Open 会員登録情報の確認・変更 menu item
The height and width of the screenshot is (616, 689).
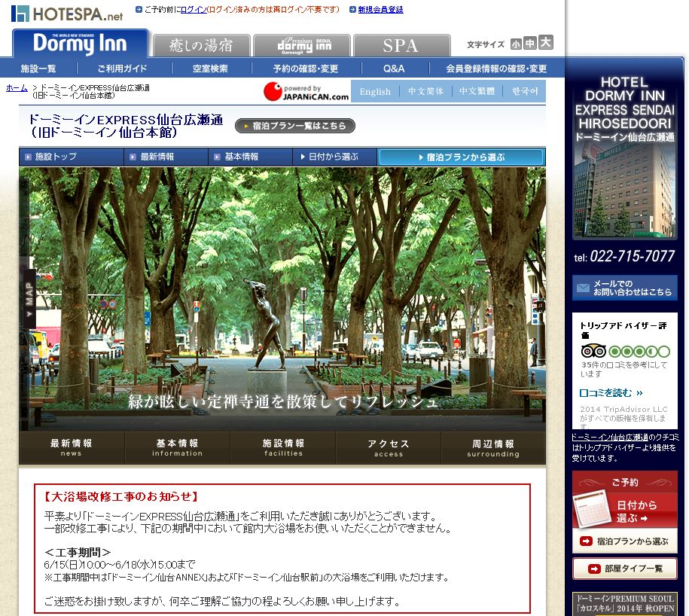point(496,69)
